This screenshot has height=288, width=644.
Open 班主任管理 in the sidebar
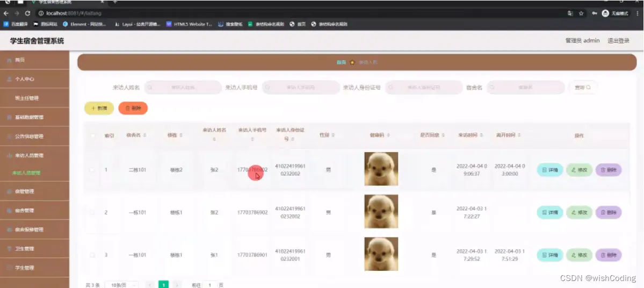point(34,98)
